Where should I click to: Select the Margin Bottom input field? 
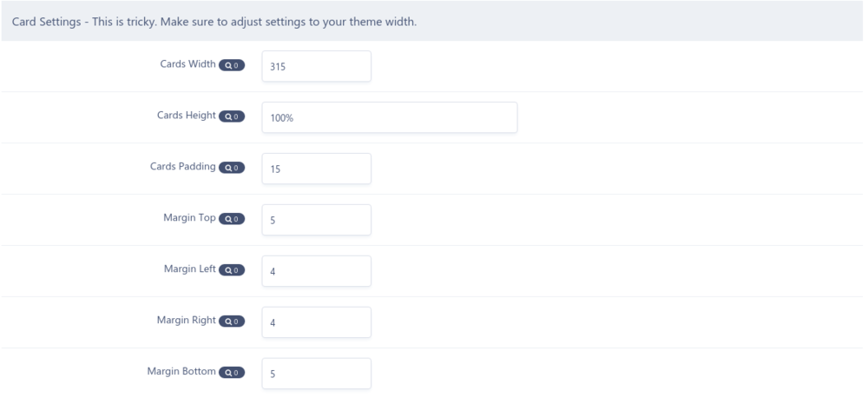point(316,374)
